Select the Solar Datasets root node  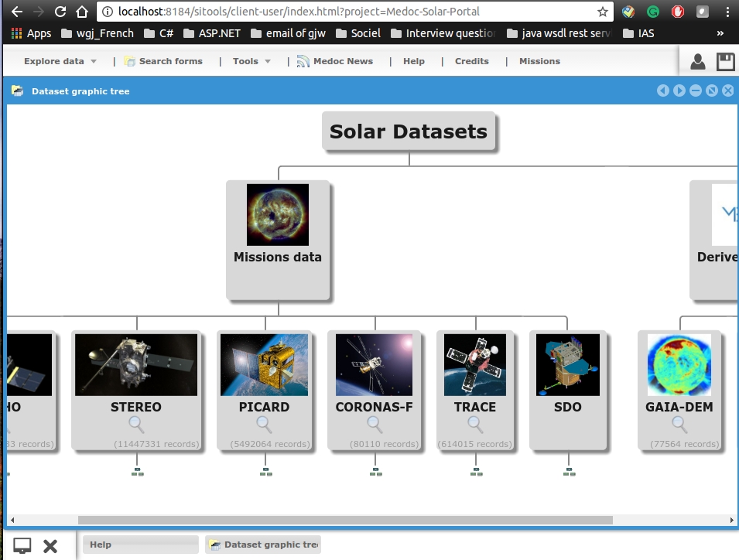[x=409, y=131]
